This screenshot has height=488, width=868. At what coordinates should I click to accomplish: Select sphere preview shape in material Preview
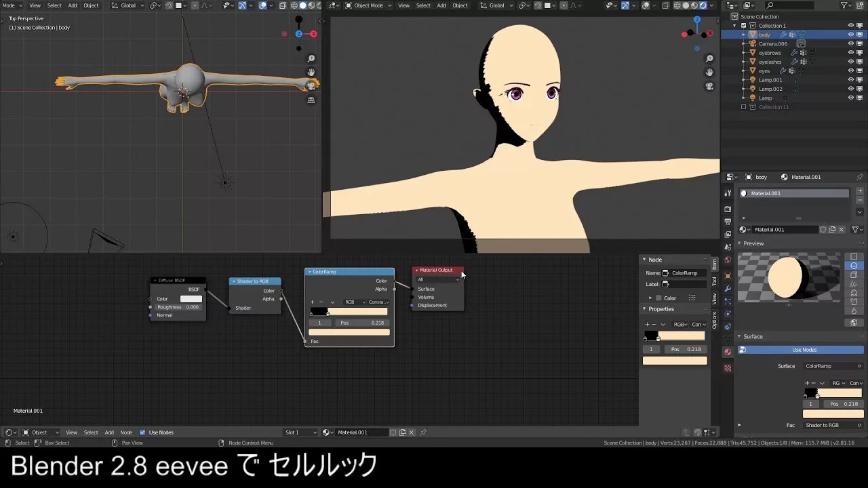click(854, 266)
